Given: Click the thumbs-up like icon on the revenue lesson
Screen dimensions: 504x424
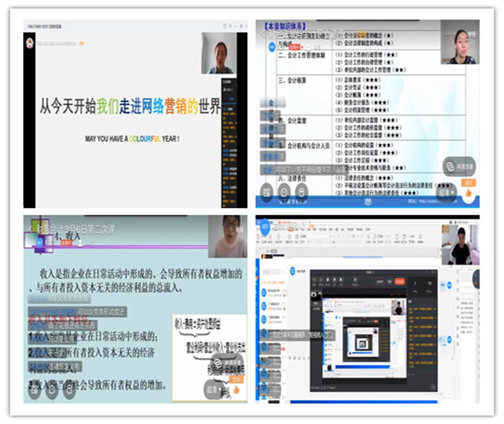Looking at the screenshot, I should pos(236,388).
